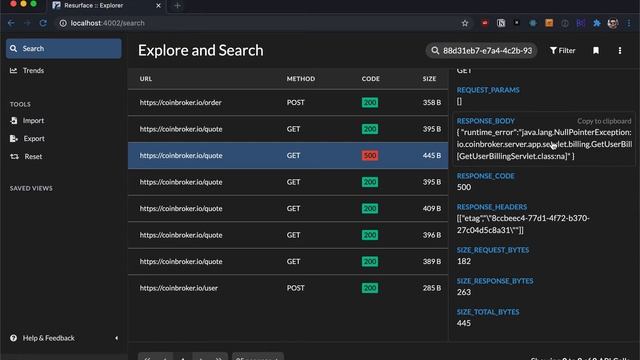Select the GET quote row sized 409 B
This screenshot has width=640, height=360.
(288, 209)
